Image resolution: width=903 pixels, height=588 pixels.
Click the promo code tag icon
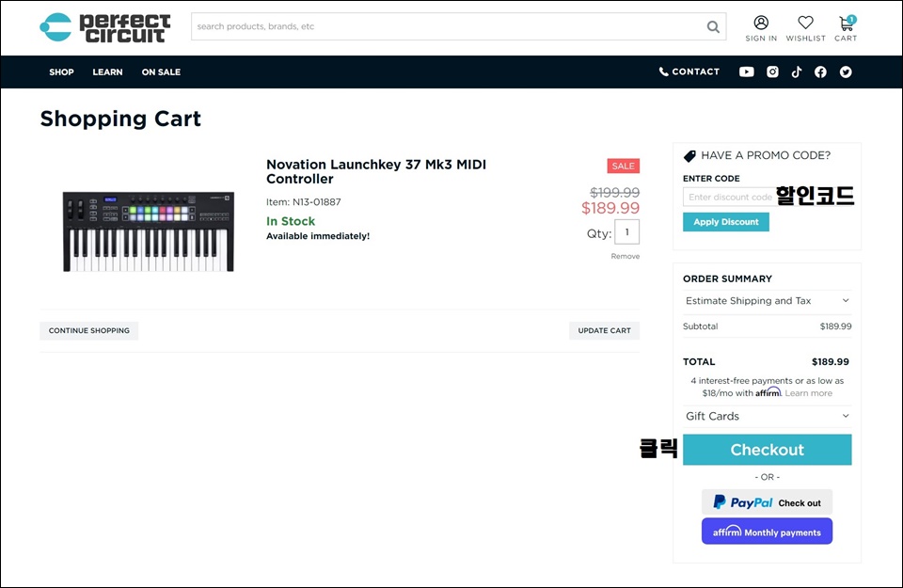pos(689,155)
